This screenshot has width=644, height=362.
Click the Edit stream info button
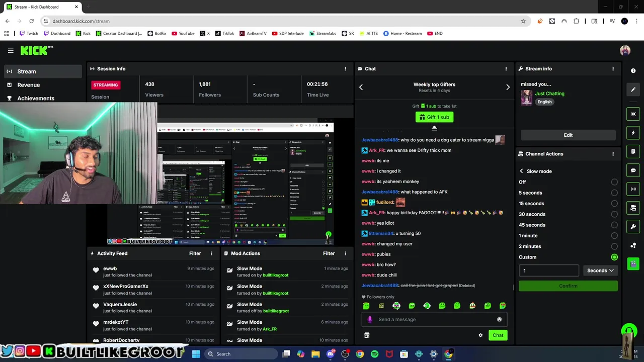(568, 135)
